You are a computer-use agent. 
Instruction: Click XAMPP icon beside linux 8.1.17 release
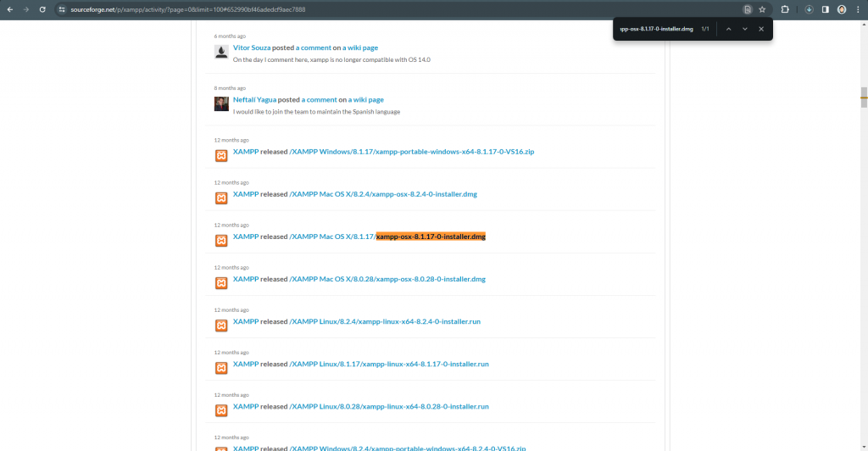click(221, 368)
